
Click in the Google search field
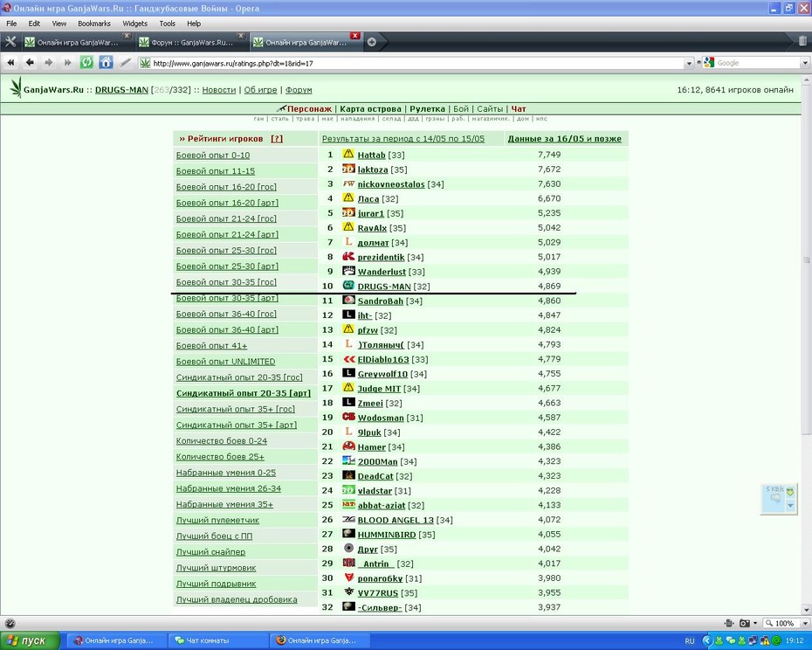[758, 63]
